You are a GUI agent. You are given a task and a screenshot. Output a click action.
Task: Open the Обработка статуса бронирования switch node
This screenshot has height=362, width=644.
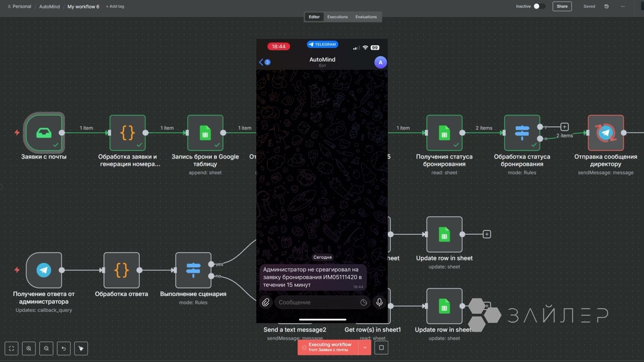[522, 133]
